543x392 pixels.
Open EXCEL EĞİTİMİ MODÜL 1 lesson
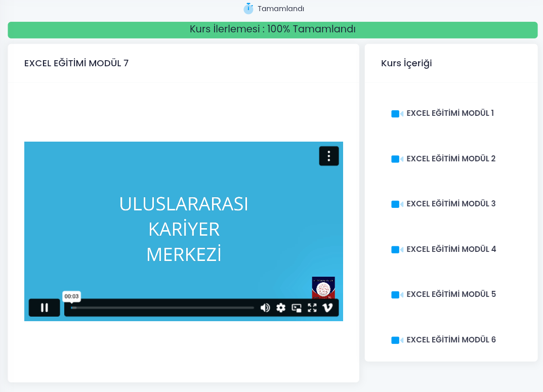point(450,113)
